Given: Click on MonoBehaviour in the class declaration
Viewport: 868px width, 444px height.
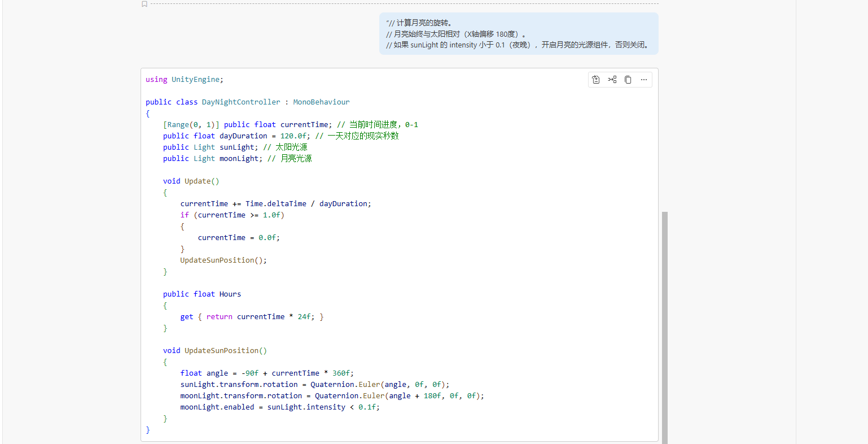Looking at the screenshot, I should click(x=321, y=102).
